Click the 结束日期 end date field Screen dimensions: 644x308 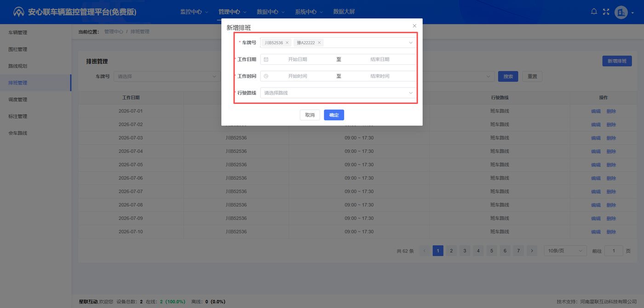[380, 59]
